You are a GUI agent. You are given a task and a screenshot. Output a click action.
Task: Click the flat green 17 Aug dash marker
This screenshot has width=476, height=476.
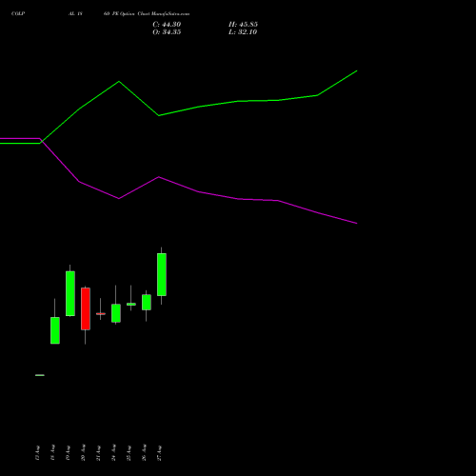coord(40,375)
